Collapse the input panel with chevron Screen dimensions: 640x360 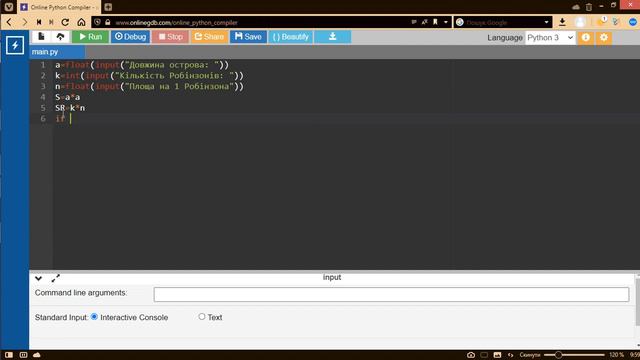pyautogui.click(x=38, y=278)
